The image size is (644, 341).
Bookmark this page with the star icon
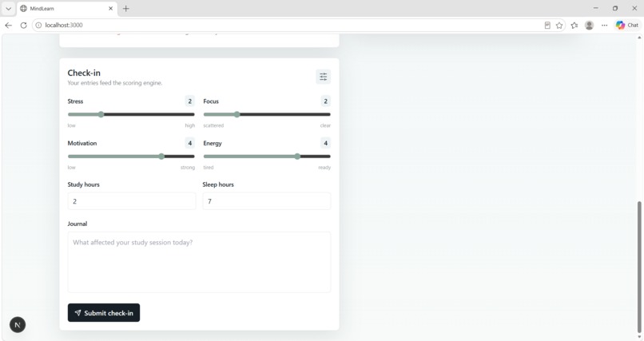(559, 25)
